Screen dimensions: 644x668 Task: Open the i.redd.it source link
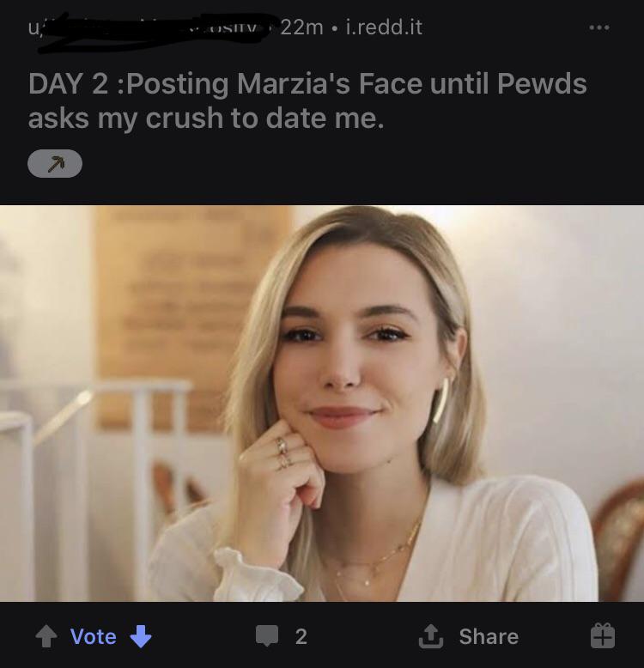(383, 27)
